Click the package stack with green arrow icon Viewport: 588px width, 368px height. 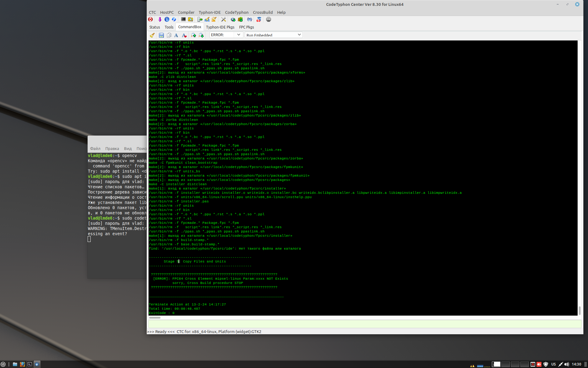coord(240,19)
